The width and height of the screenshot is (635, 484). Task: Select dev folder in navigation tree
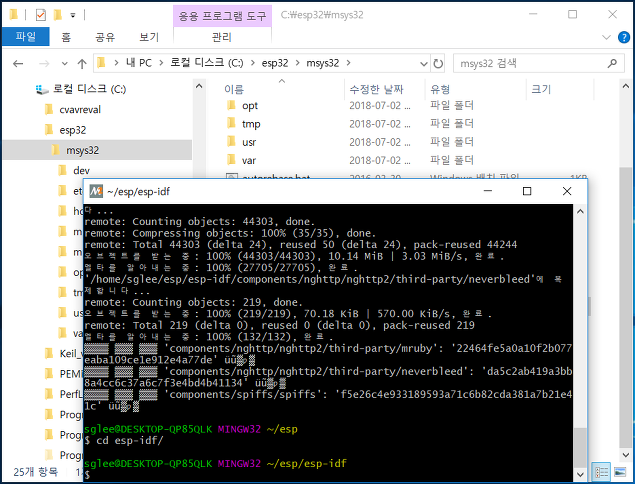pos(81,171)
